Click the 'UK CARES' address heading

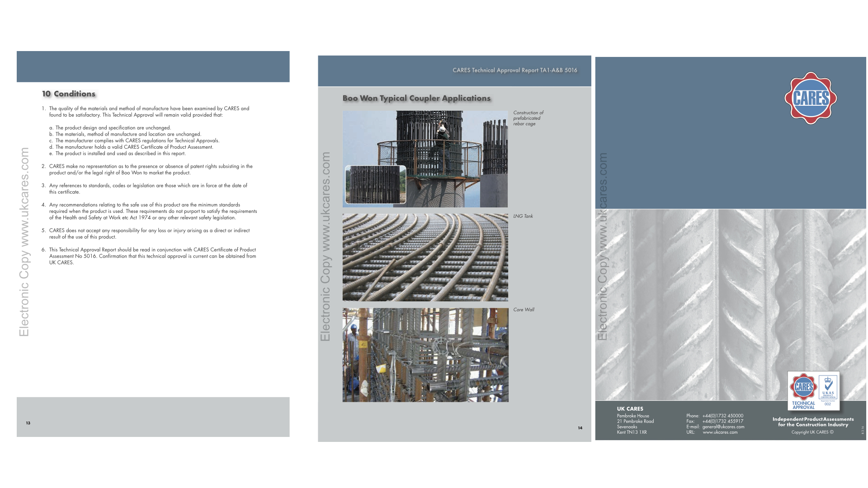coord(630,409)
